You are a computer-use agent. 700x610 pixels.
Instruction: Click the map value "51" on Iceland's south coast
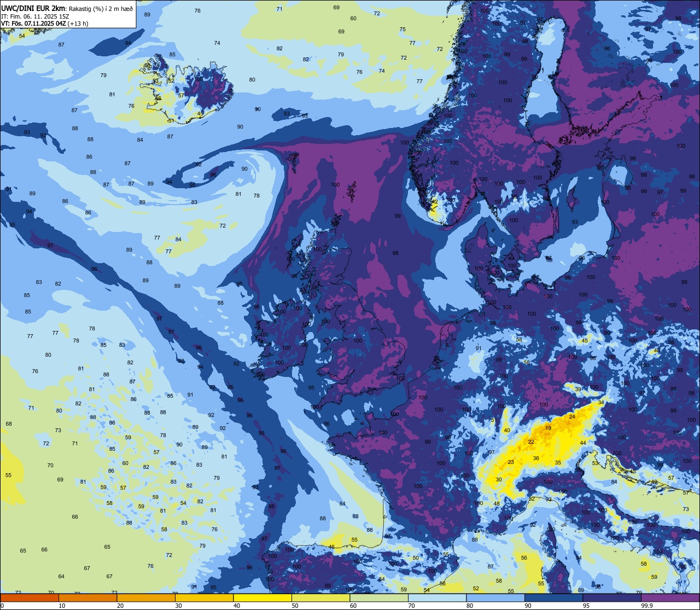click(x=171, y=121)
